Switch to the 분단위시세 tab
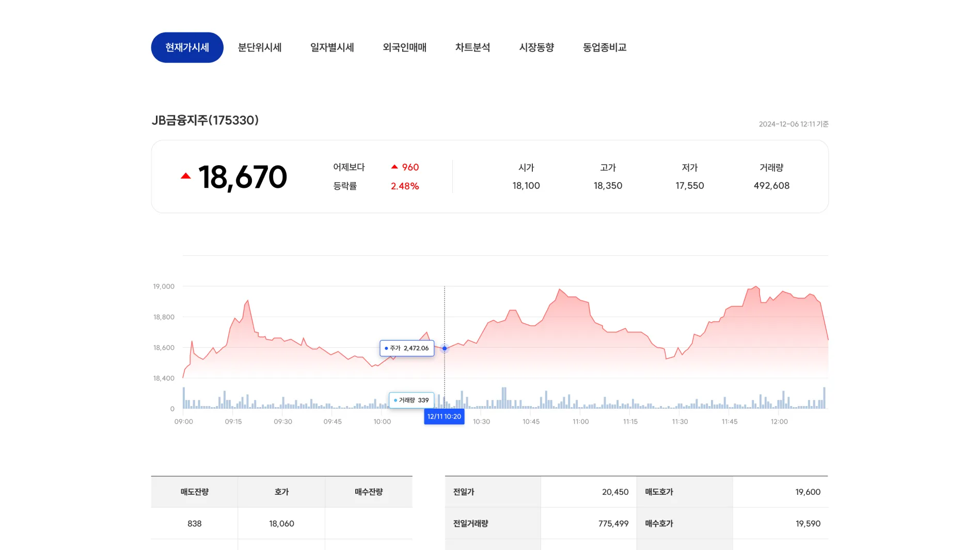Viewport: 980px width, 550px height. pyautogui.click(x=260, y=47)
